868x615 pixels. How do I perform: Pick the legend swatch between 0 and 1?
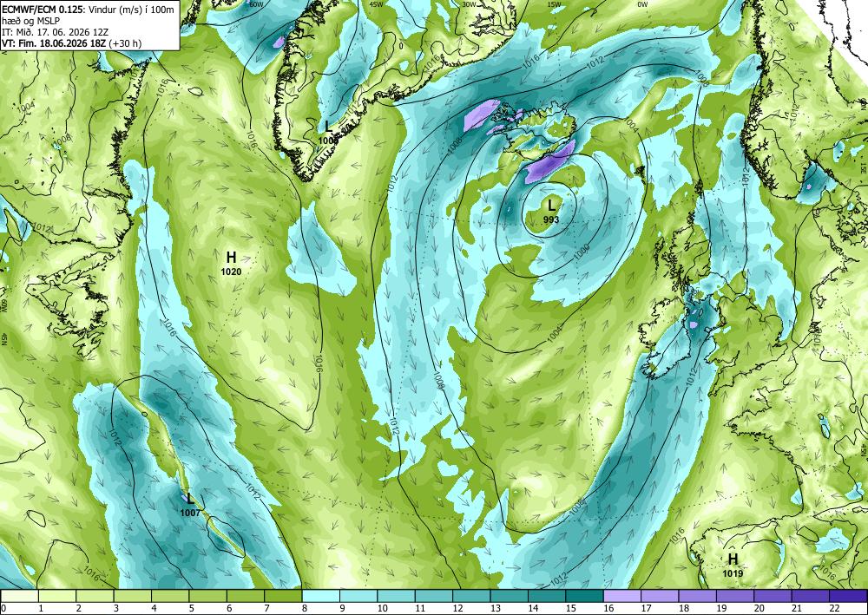tap(19, 596)
